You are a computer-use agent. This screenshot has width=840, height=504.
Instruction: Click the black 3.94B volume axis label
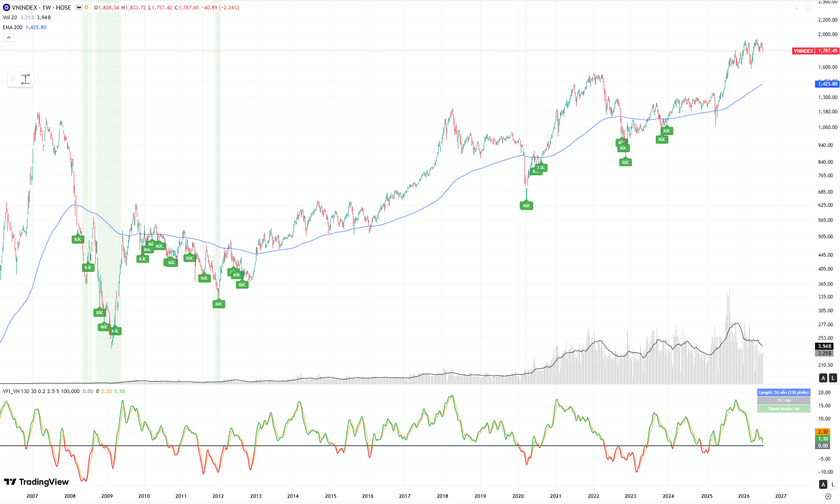[824, 346]
